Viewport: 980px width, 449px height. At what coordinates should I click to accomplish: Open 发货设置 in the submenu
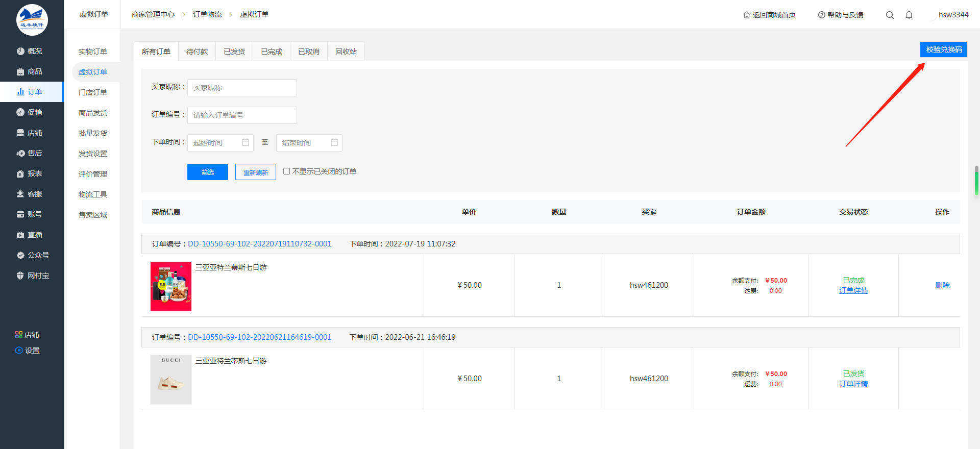click(93, 154)
